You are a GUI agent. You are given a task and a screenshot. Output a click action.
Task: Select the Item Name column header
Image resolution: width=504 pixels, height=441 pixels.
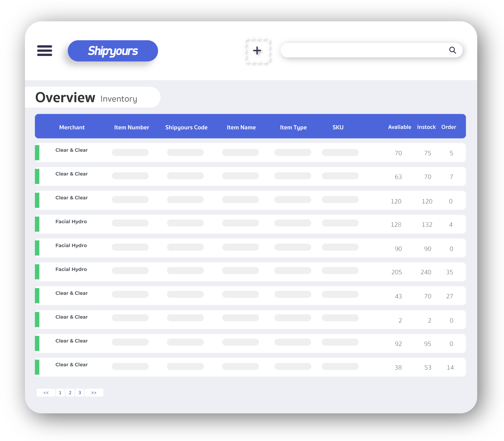(241, 127)
